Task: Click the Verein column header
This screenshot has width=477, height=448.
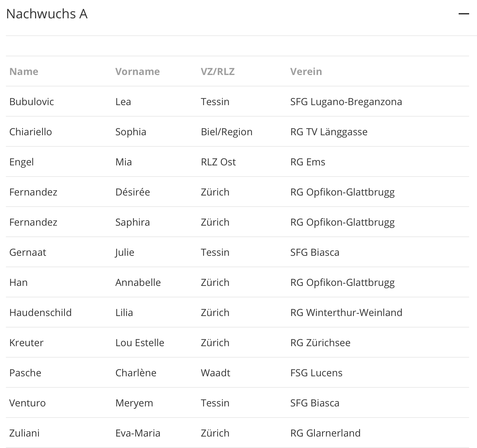Action: tap(306, 71)
